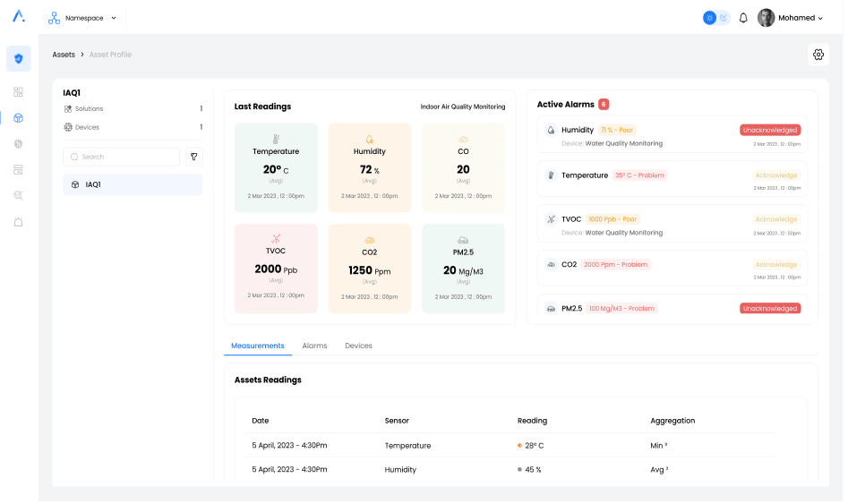Click the TVOC reading card

(276, 269)
